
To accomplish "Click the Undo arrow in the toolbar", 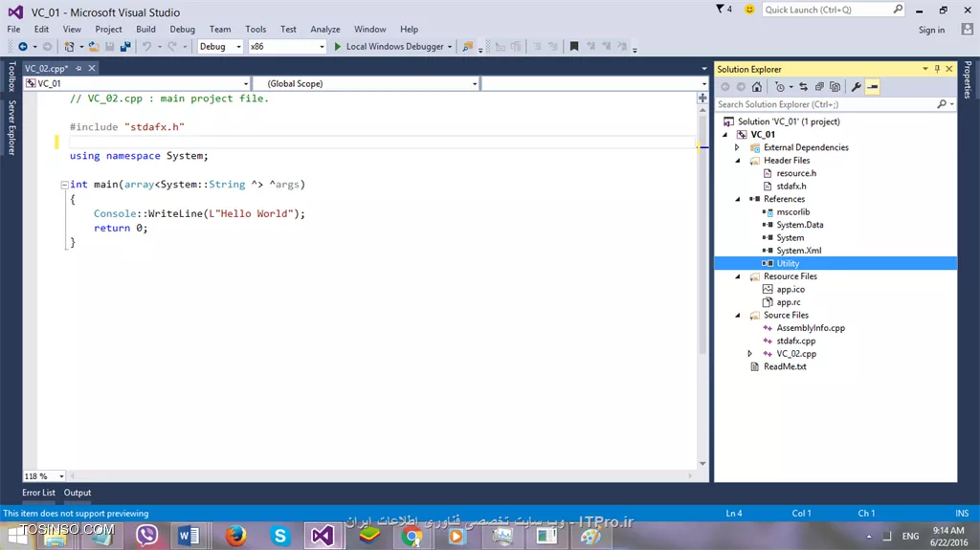I will [146, 46].
